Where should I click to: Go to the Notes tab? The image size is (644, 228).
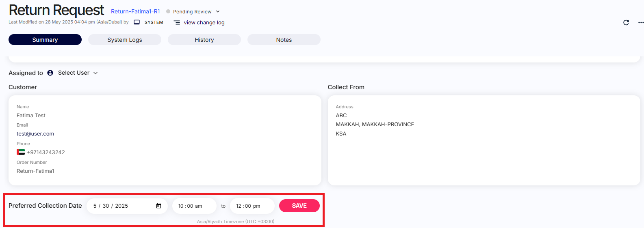pyautogui.click(x=284, y=40)
